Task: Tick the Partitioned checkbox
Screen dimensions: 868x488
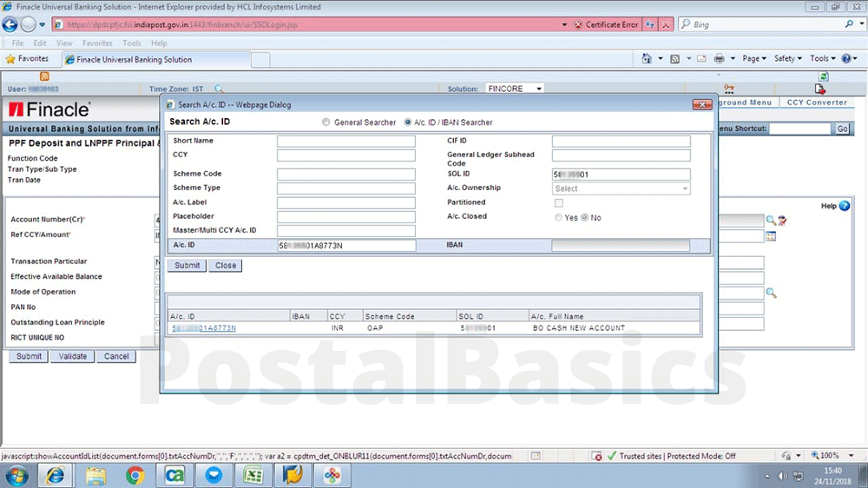Action: (558, 203)
